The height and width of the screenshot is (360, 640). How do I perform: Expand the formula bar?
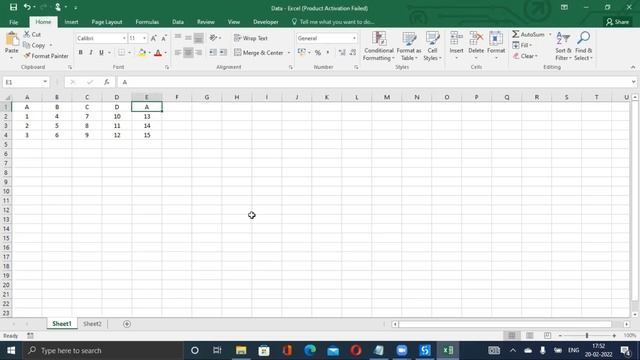click(633, 82)
